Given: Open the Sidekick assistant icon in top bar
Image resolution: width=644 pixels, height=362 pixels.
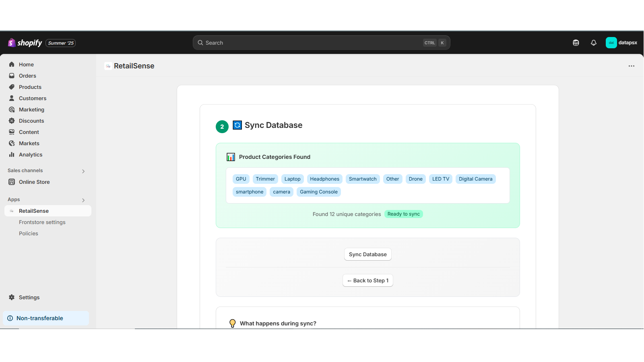Looking at the screenshot, I should coord(576,43).
